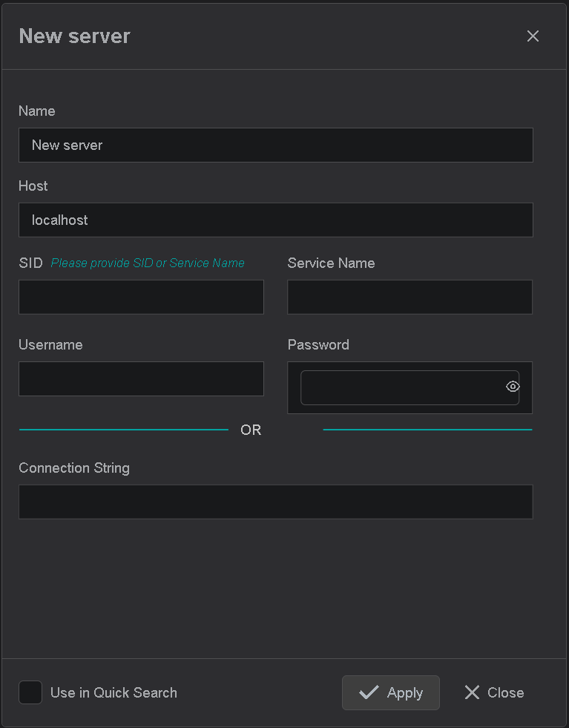Close the New server dialog via Close button
This screenshot has height=728, width=569.
pyautogui.click(x=493, y=692)
